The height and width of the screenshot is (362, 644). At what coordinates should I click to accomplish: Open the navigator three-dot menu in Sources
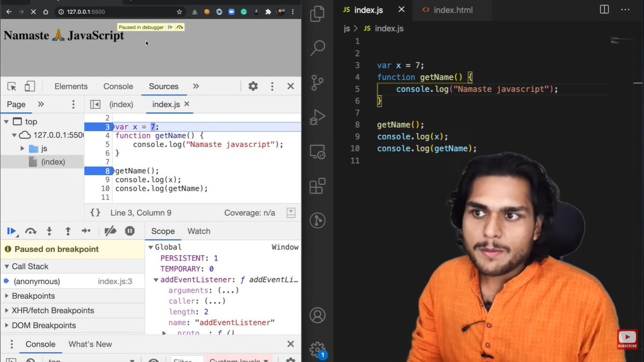click(73, 105)
